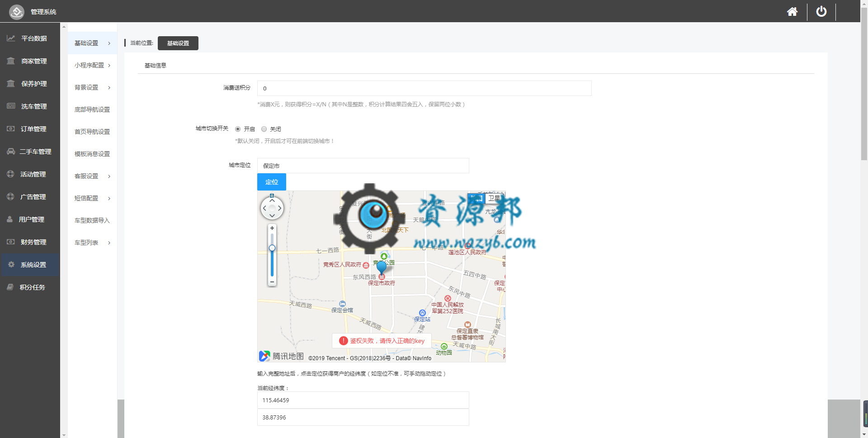Viewport: 868px width, 438px height.
Task: Click the 财务管理 money icon
Action: point(11,242)
